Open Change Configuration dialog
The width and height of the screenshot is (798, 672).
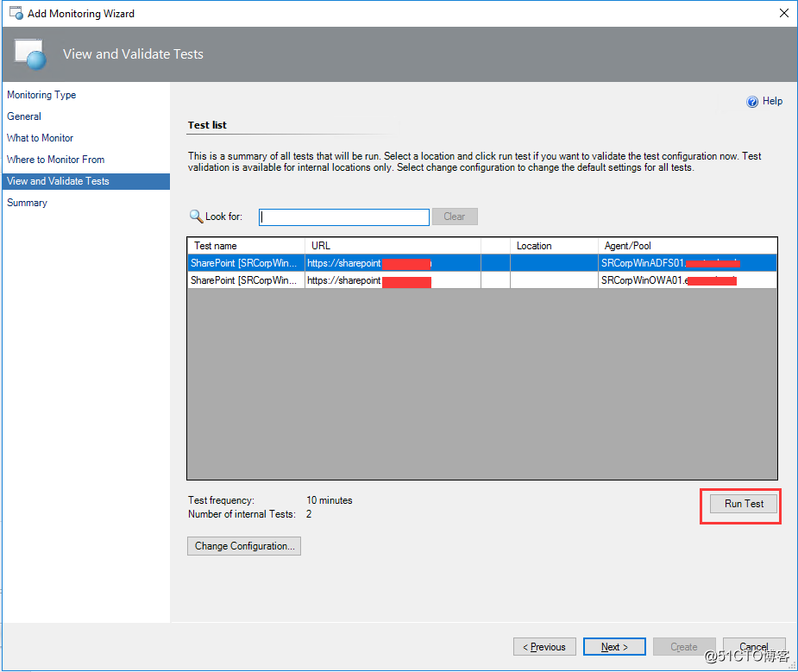coord(244,546)
